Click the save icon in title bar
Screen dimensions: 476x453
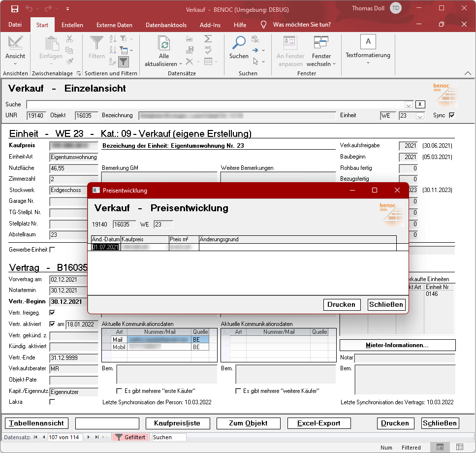click(14, 9)
